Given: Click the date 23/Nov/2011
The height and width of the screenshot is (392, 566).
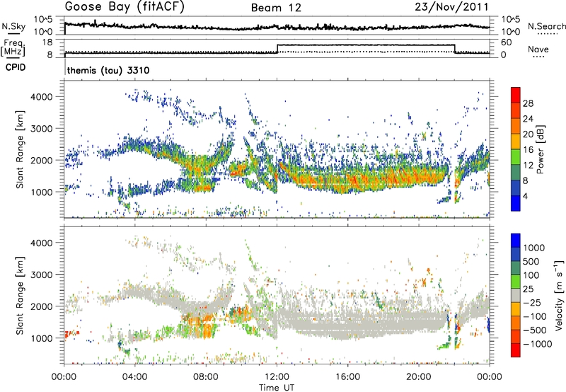Looking at the screenshot, I should 451,7.
